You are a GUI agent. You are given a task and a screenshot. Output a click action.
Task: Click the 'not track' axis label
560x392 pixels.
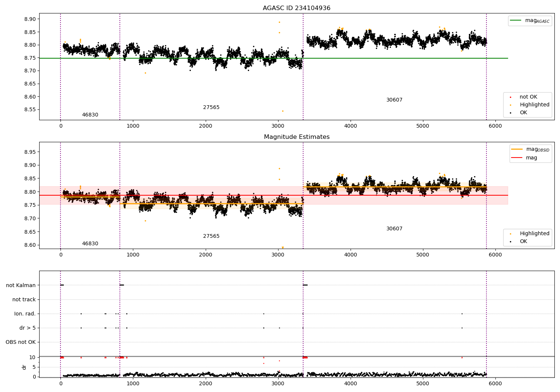(x=24, y=300)
